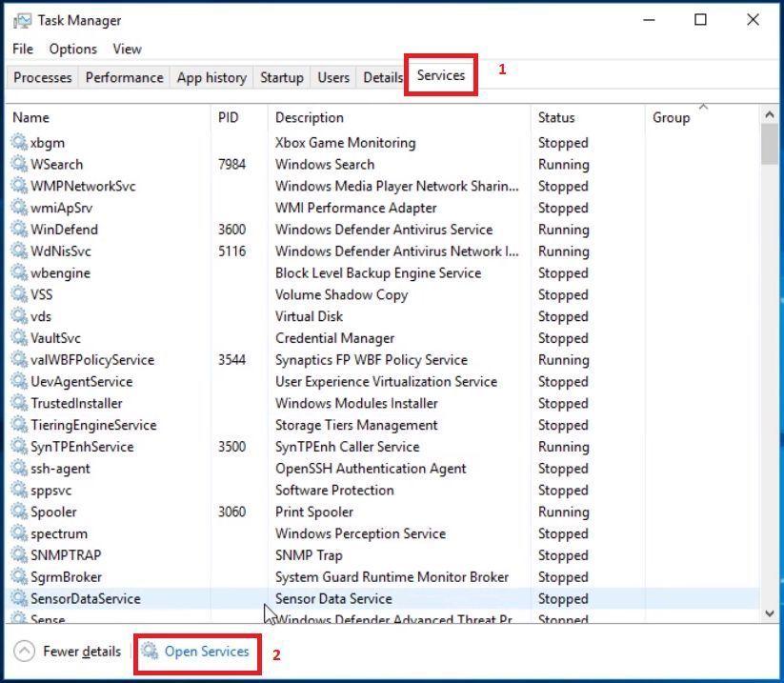Click the ssh-agent service gear icon

pyautogui.click(x=19, y=468)
